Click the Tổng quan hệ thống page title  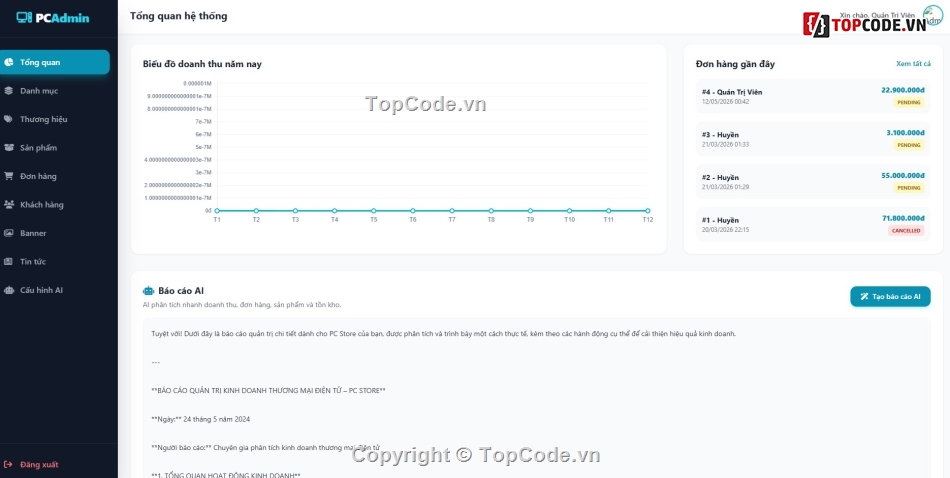(x=179, y=16)
